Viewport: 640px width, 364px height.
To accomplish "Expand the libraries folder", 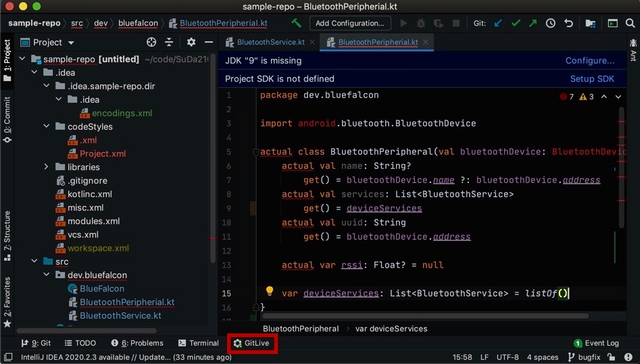I will tap(47, 167).
